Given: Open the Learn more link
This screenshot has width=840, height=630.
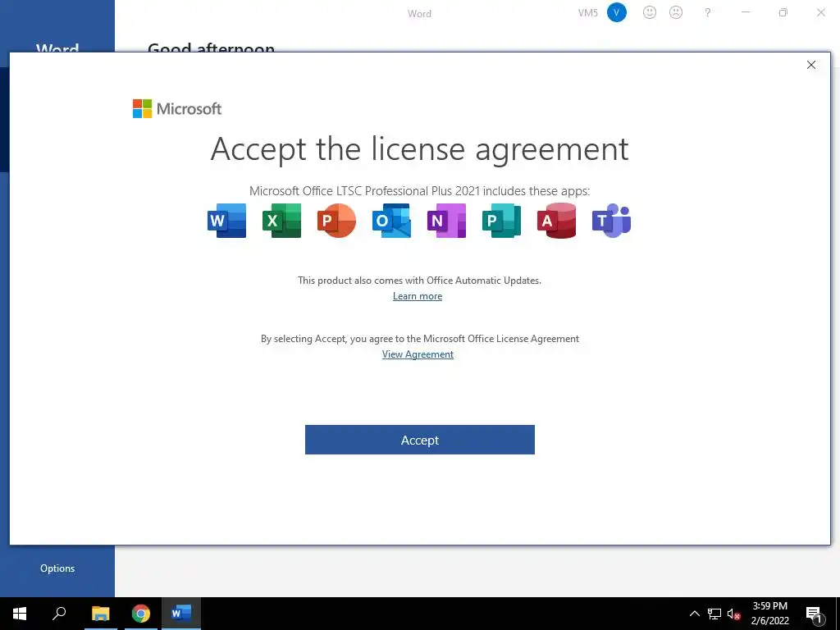Looking at the screenshot, I should (x=418, y=295).
